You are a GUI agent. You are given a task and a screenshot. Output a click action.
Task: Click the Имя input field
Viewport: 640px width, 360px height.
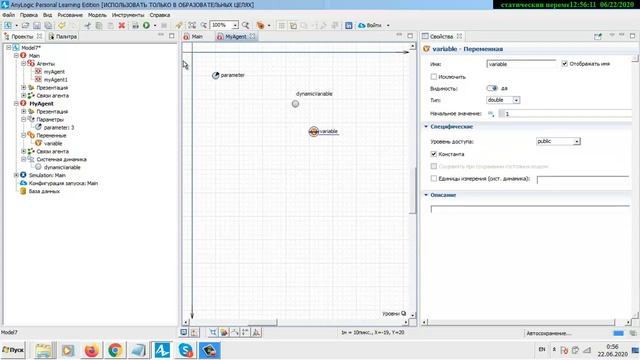click(x=521, y=64)
